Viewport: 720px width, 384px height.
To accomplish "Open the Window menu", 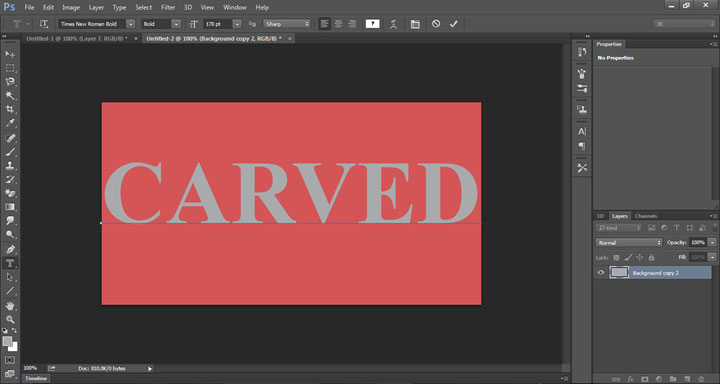I will (x=234, y=7).
